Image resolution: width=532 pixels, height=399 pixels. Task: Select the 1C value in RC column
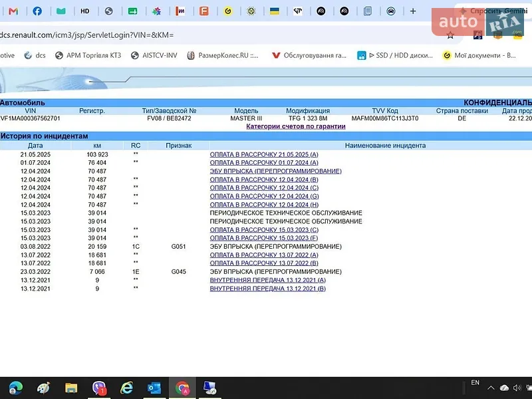pos(136,246)
